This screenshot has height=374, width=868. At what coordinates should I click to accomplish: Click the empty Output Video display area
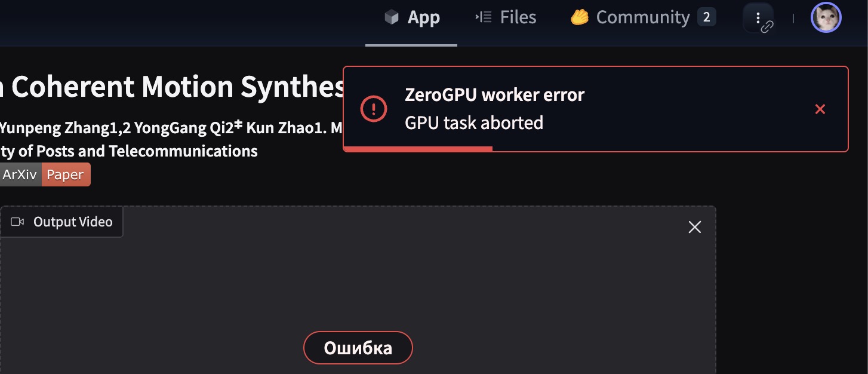click(x=358, y=287)
